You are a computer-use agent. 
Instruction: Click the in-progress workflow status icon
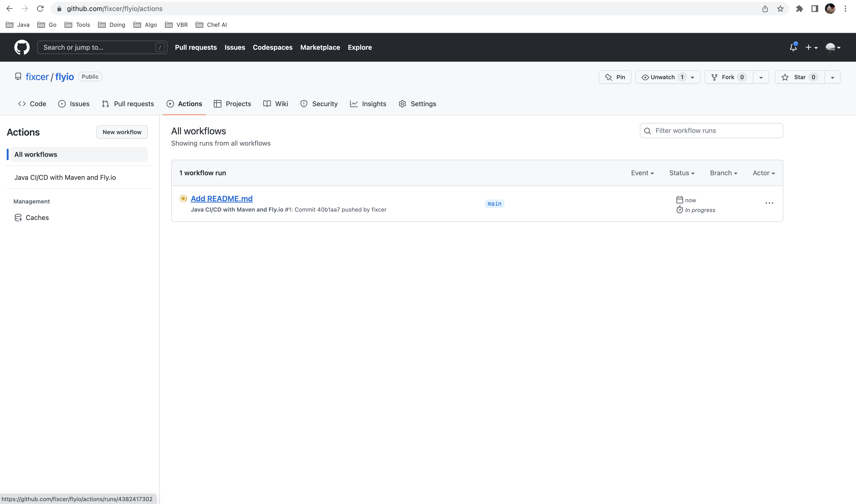tap(183, 198)
